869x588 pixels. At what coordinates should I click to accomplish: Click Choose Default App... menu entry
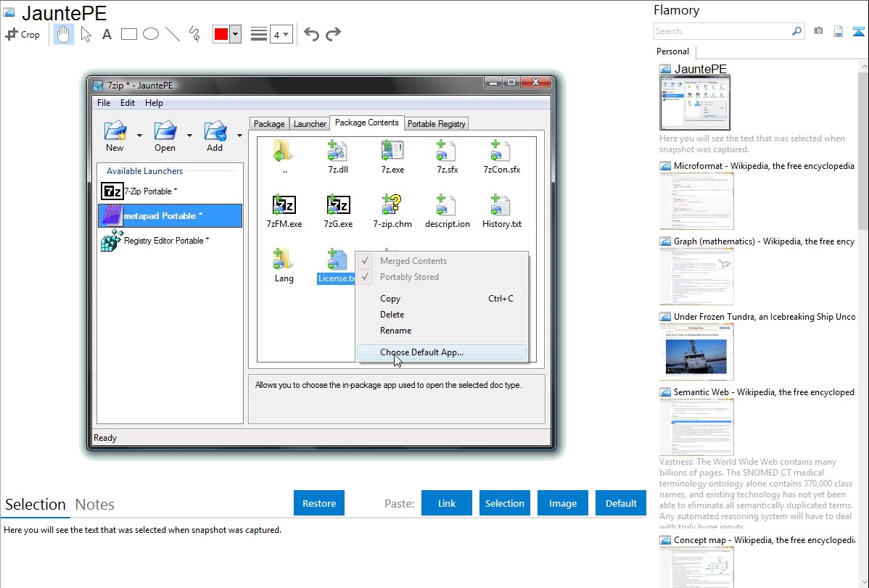(441, 352)
